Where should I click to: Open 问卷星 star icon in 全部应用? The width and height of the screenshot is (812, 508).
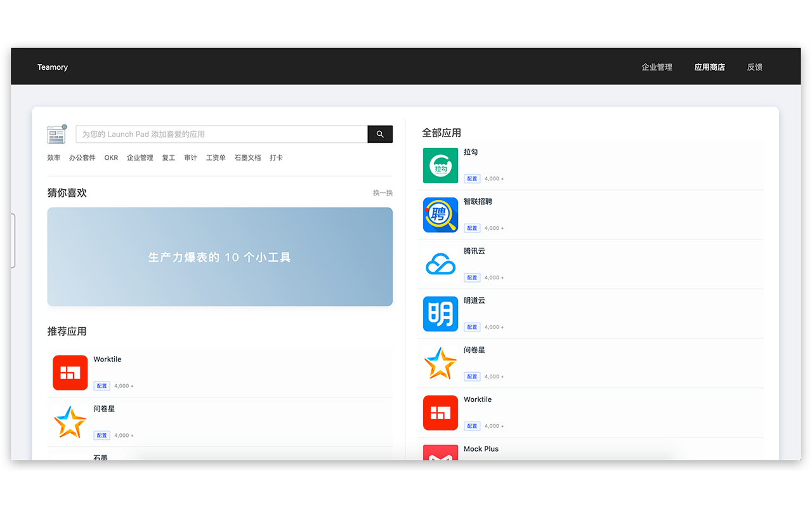(x=440, y=363)
